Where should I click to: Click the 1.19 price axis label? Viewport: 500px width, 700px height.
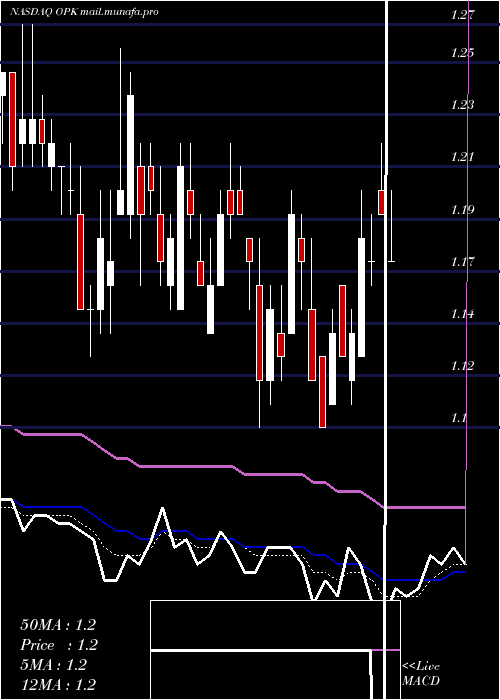(x=463, y=209)
